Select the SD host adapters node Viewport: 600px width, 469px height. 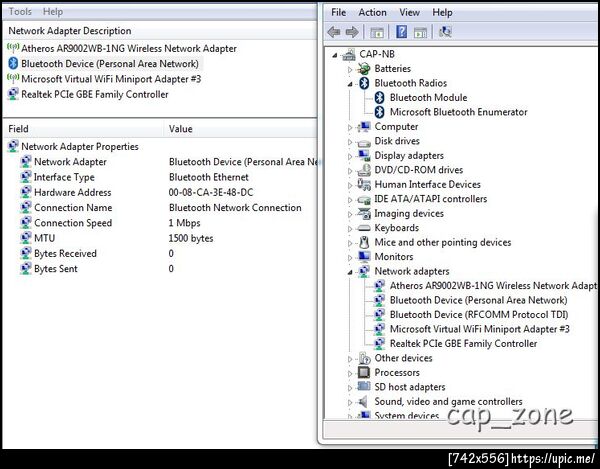click(410, 387)
